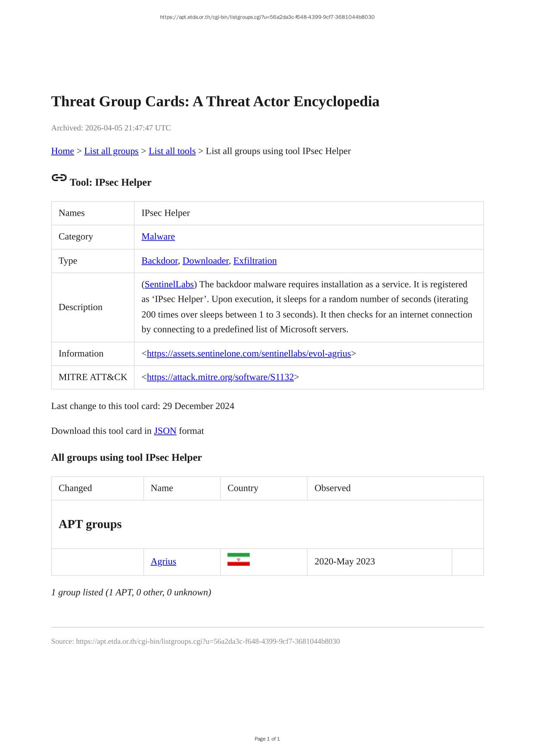Go to List all groups breadcrumb
Screen dimensions: 535x756
coord(111,151)
